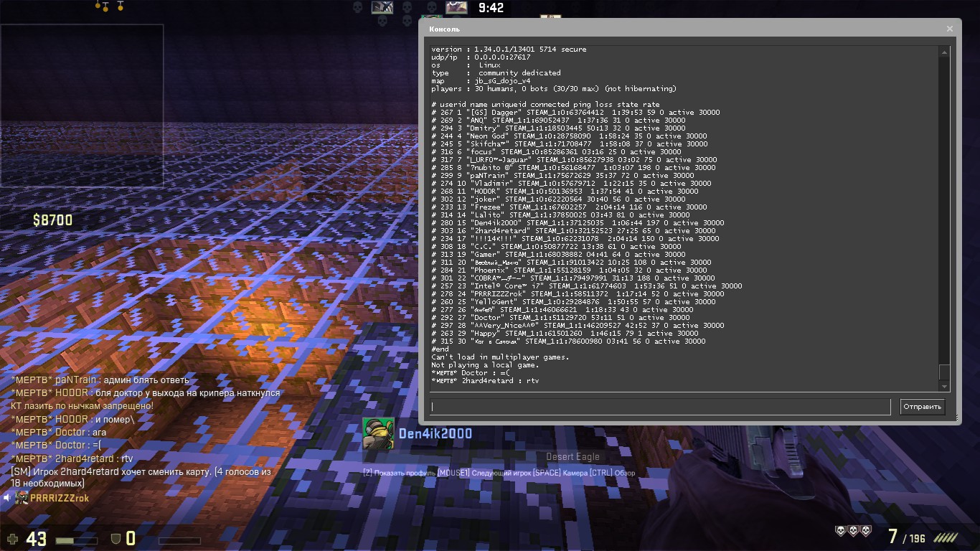
Task: Click the armor shield icon
Action: (115, 538)
